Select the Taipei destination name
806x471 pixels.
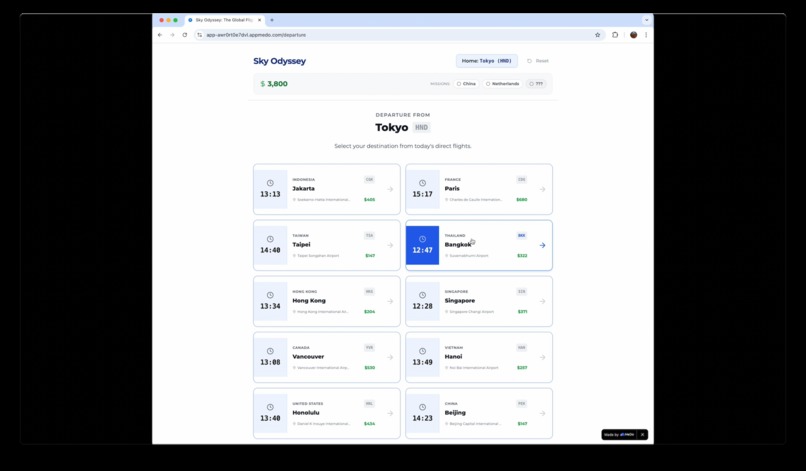pos(301,245)
